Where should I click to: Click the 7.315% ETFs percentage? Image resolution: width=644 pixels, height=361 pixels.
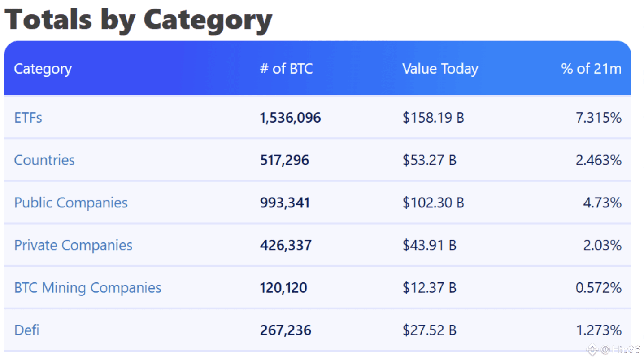[598, 118]
